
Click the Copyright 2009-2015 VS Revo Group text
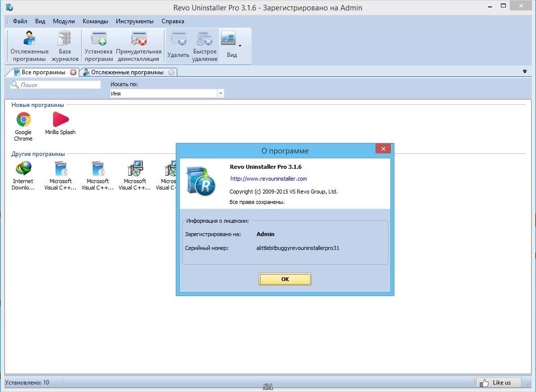point(283,192)
